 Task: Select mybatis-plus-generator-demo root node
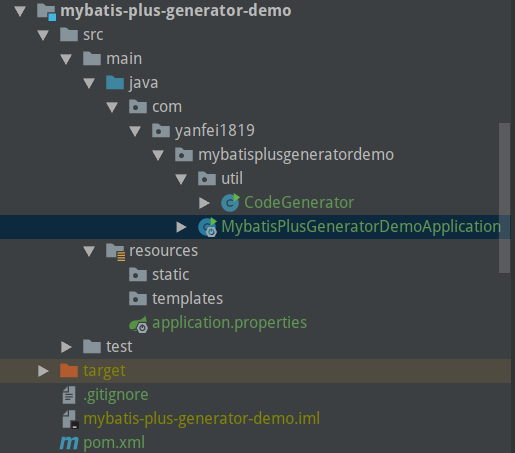tap(176, 11)
